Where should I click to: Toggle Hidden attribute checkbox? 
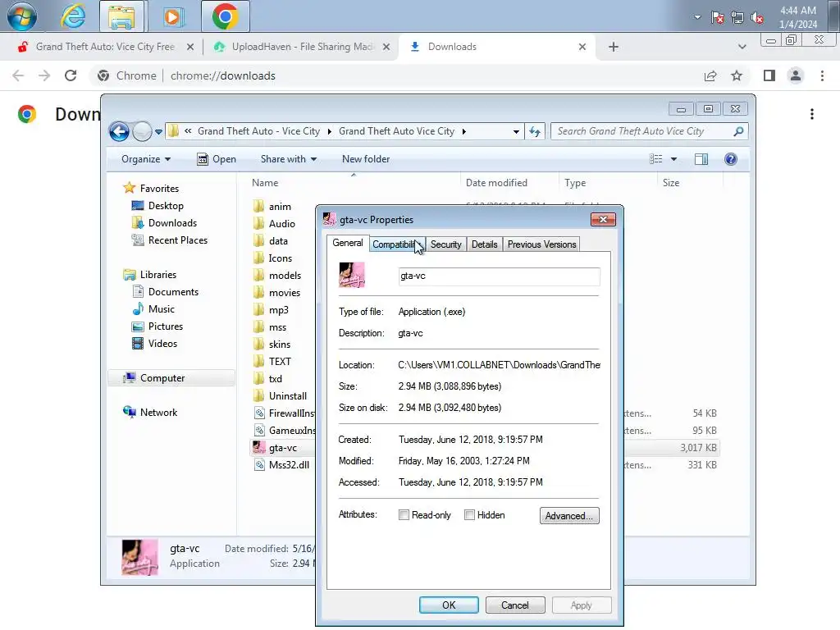469,515
